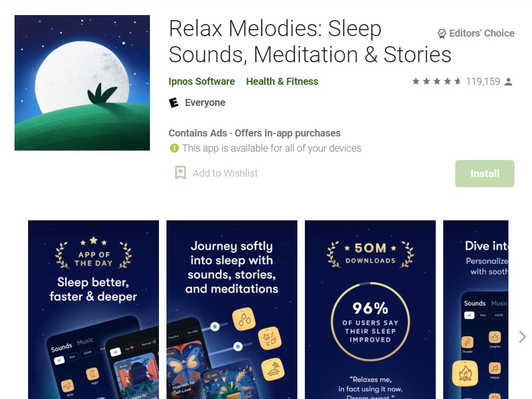Viewport: 532px width, 399px height.
Task: Click the Everyone rating label
Action: click(x=205, y=102)
